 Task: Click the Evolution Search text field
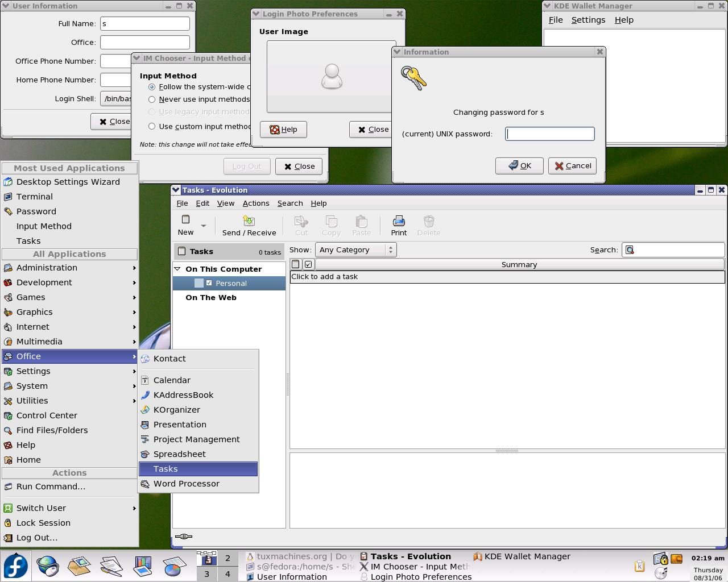pos(673,250)
